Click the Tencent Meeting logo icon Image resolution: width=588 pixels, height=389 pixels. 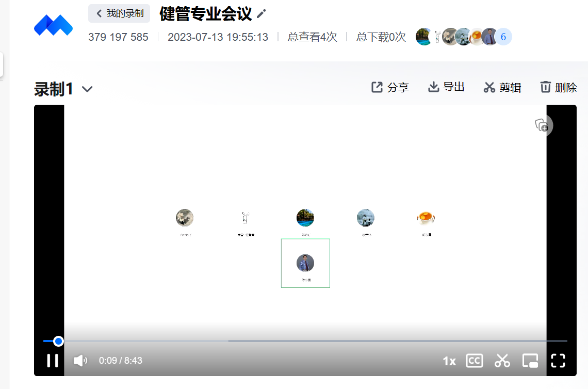click(x=54, y=25)
